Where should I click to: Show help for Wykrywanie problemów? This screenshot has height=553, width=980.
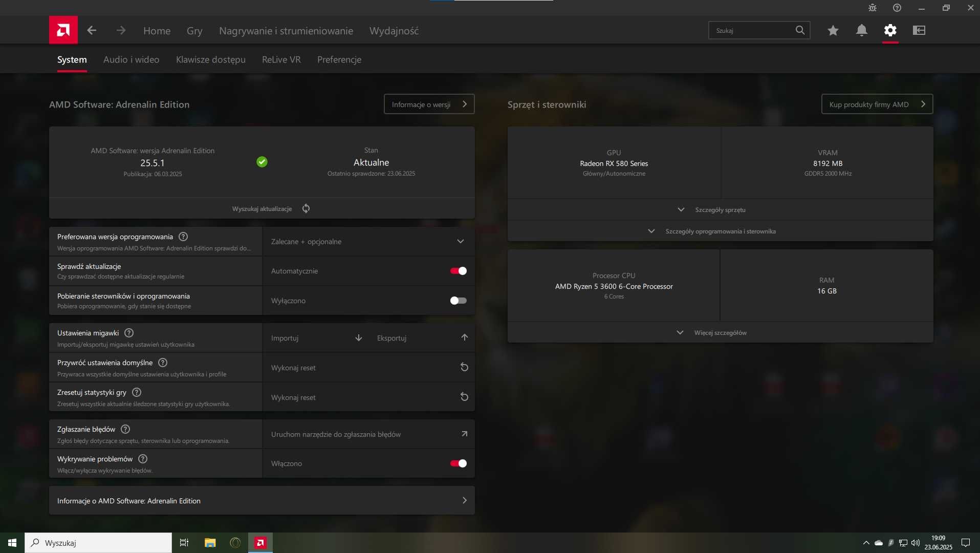tap(143, 459)
